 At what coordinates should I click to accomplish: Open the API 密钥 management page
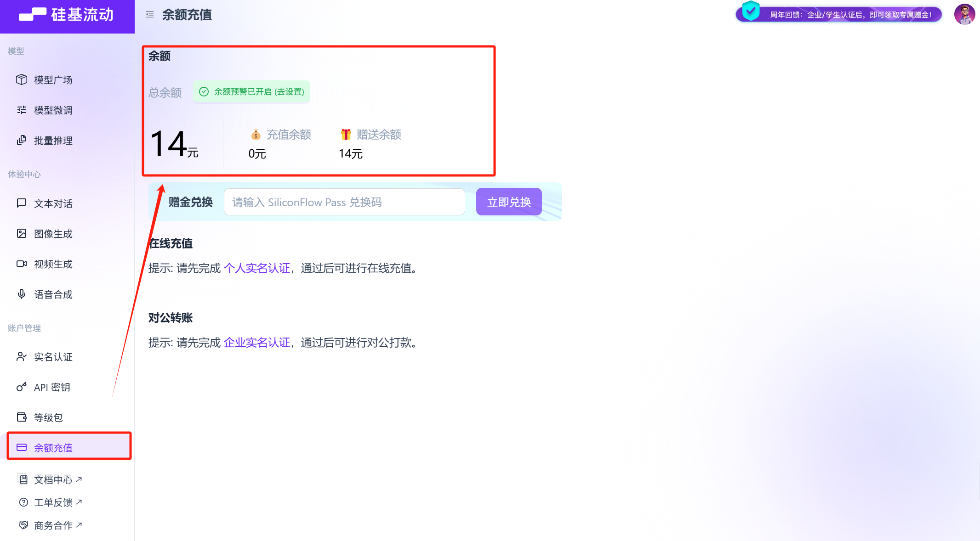(51, 387)
